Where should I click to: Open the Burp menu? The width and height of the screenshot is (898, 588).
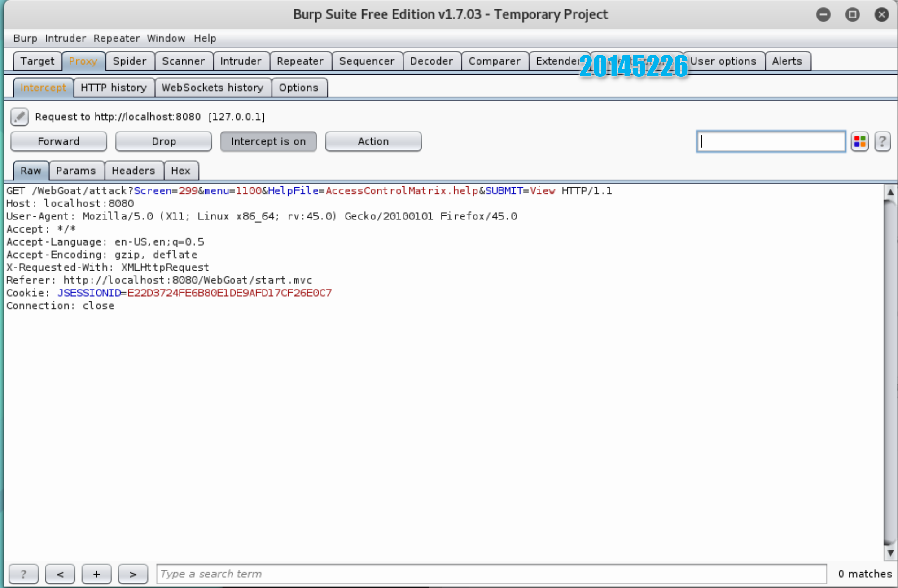coord(25,39)
